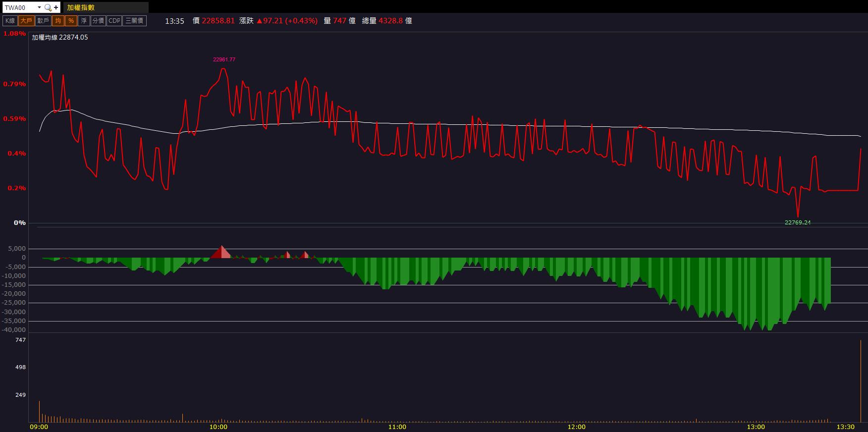Toggle the 均 average line button
The height and width of the screenshot is (432, 868).
coord(58,21)
